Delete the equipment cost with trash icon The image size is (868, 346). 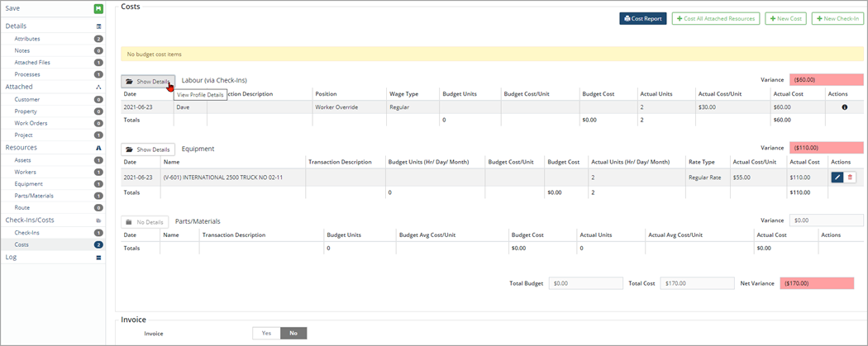(x=851, y=178)
